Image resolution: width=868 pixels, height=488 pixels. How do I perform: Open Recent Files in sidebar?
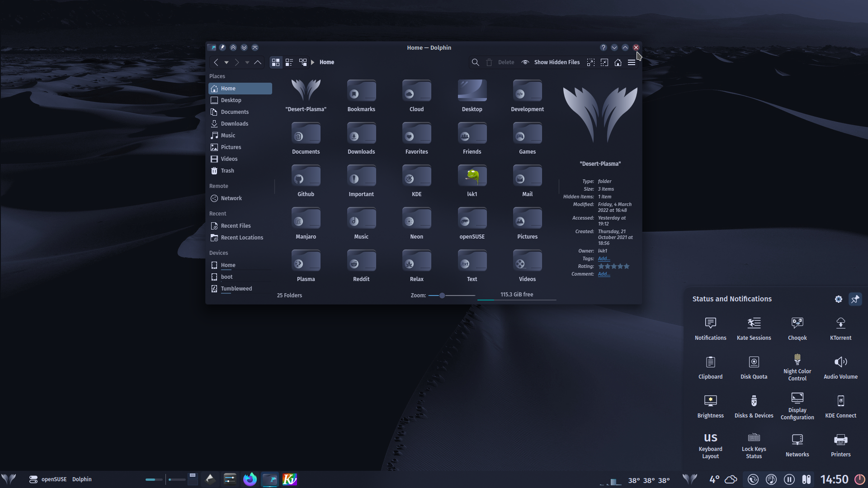pyautogui.click(x=240, y=226)
